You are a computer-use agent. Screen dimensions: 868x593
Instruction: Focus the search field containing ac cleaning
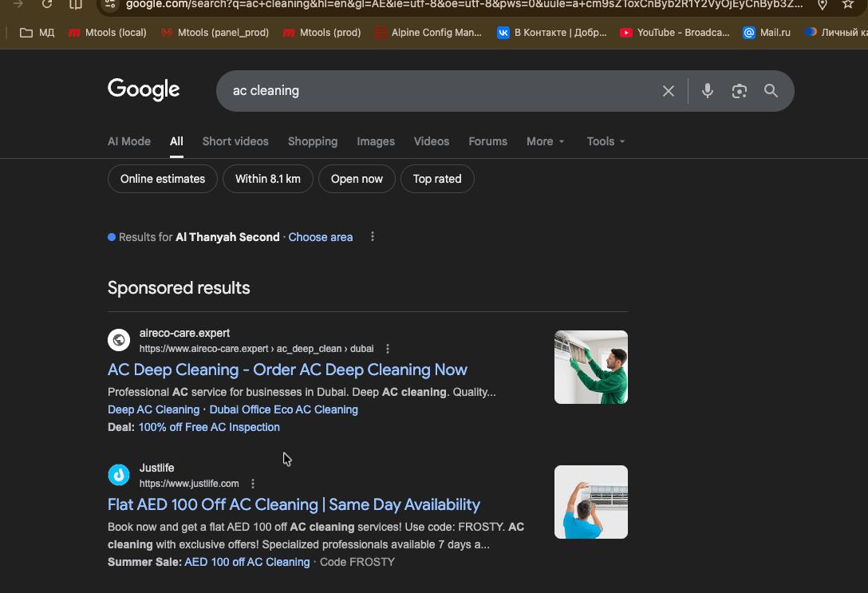tap(437, 91)
